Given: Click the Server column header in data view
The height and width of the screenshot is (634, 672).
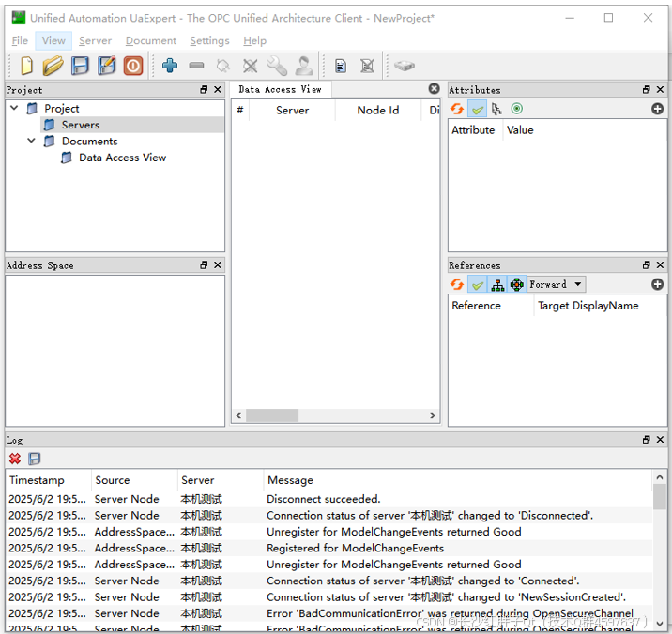Looking at the screenshot, I should (x=292, y=110).
